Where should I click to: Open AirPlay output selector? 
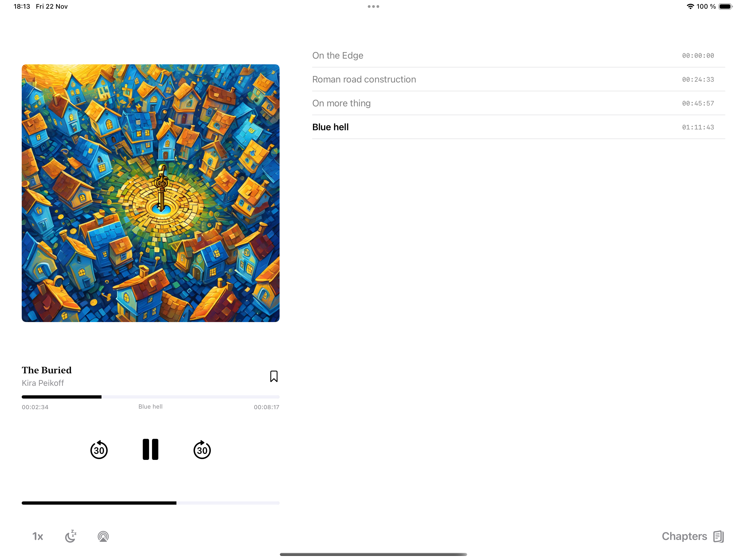[103, 536]
